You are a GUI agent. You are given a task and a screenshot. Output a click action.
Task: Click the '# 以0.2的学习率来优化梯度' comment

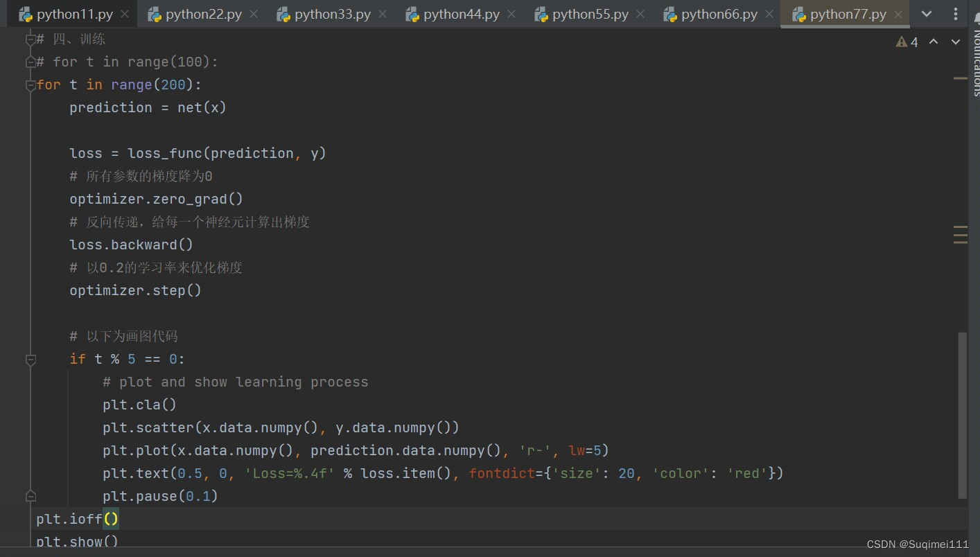tap(156, 267)
